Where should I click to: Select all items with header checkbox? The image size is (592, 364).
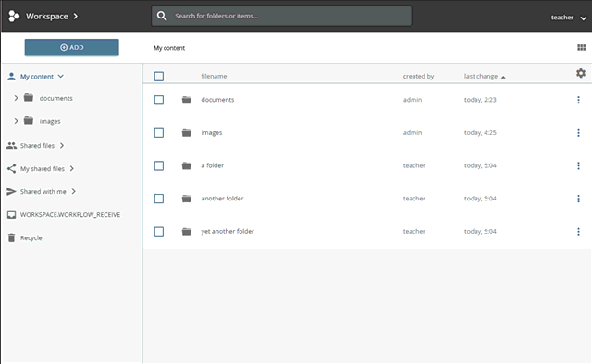pos(159,77)
